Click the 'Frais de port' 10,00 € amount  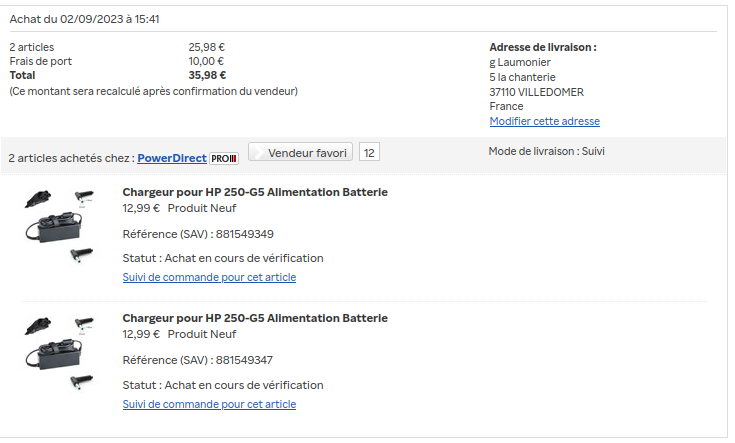(x=206, y=61)
